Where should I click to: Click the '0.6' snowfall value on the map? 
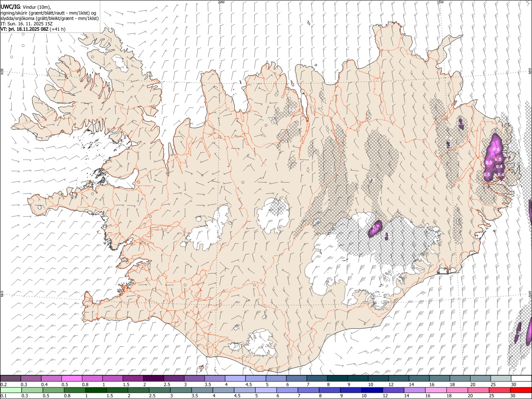pyautogui.click(x=495, y=150)
